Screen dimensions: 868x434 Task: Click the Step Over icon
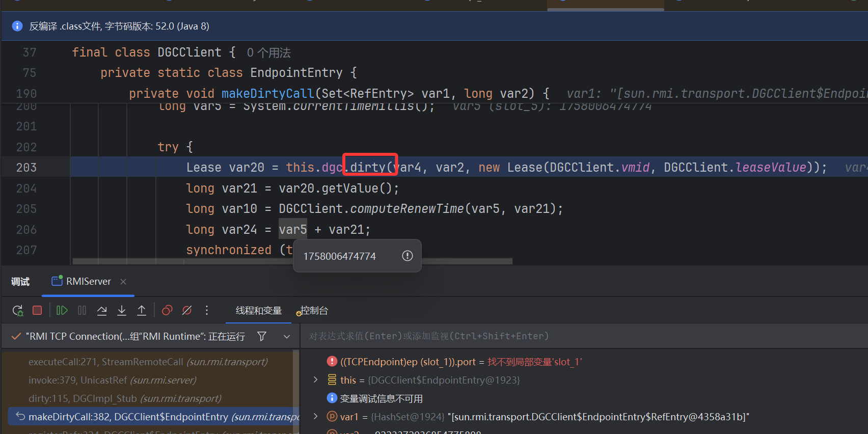tap(102, 310)
